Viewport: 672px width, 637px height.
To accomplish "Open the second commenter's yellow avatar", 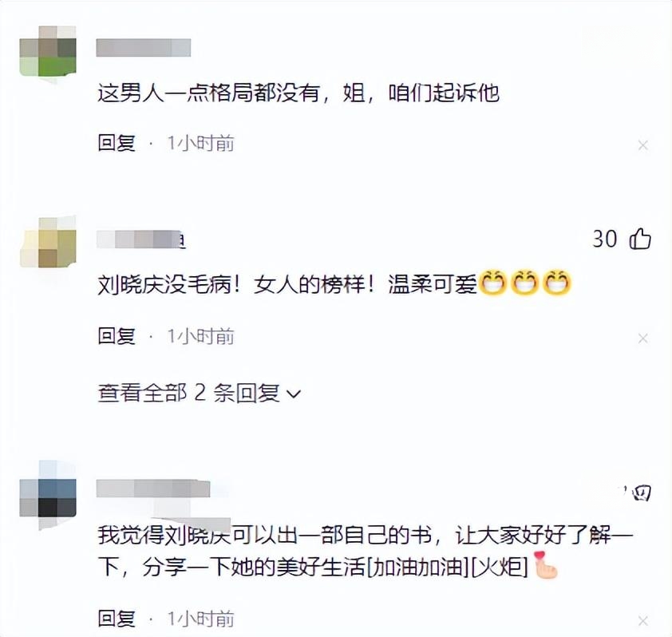I will 48,243.
